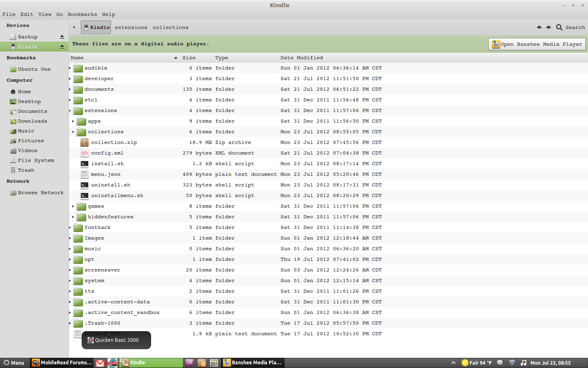Open the File menu

(9, 14)
